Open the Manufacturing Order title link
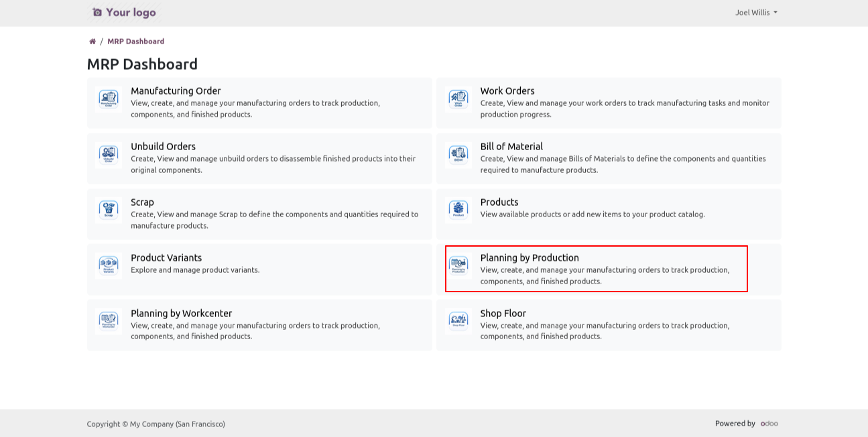 [176, 91]
